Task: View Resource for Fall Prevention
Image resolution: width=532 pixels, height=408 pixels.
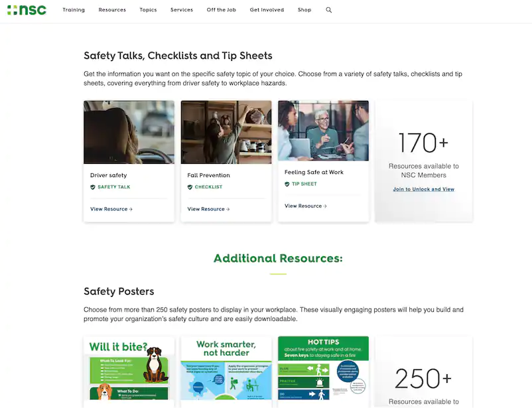Action: pyautogui.click(x=208, y=209)
